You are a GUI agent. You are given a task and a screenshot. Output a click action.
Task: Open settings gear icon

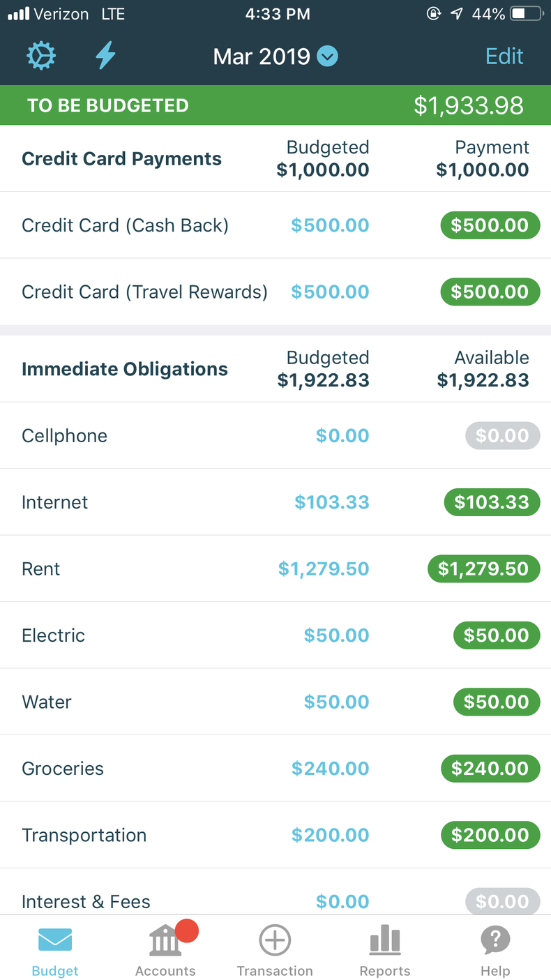pos(41,56)
